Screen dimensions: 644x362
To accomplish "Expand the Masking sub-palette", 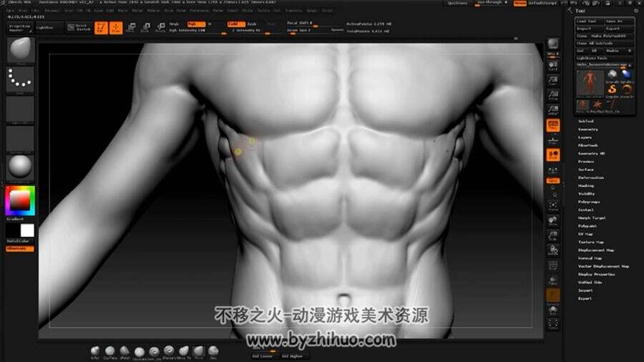I will point(586,185).
